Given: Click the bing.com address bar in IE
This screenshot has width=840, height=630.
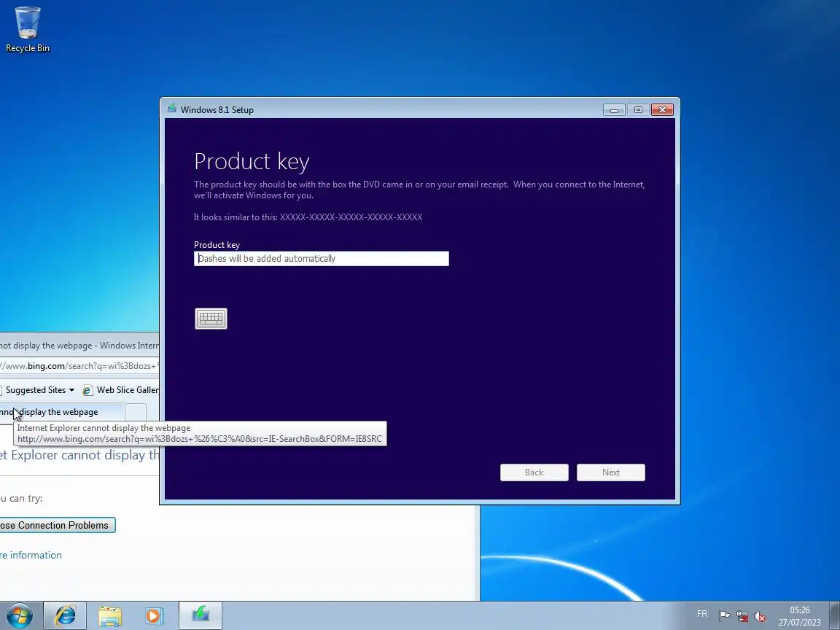Looking at the screenshot, I should [79, 366].
